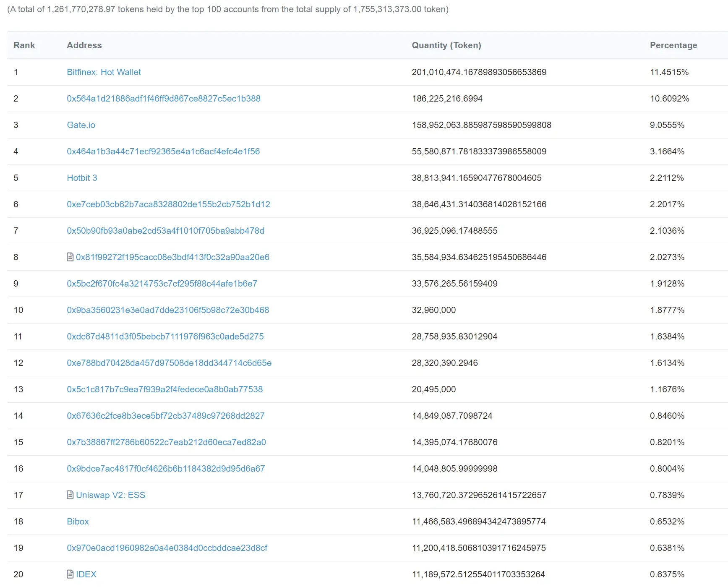Select quantity 14,048,805.99999998
Screen dimensions: 728x587
click(455, 469)
